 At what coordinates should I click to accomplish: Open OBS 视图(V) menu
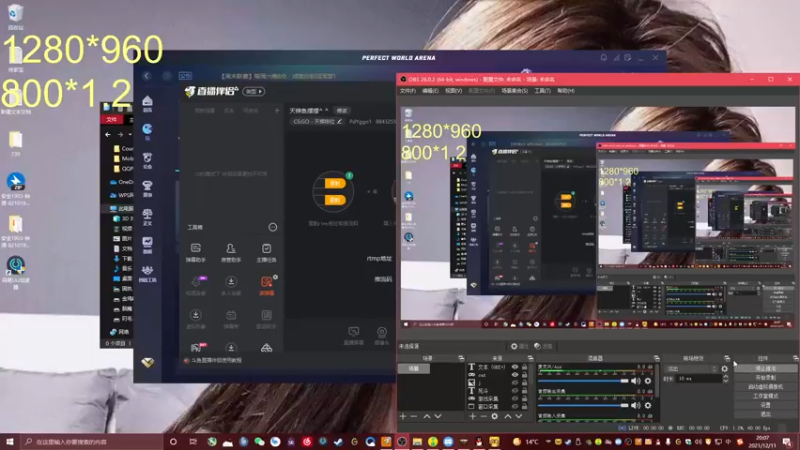pyautogui.click(x=454, y=91)
